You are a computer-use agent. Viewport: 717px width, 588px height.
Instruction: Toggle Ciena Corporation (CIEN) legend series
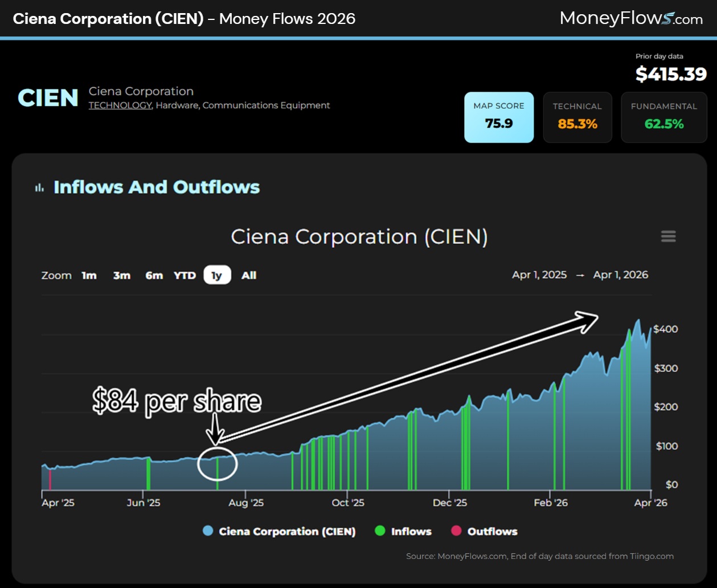[x=279, y=532]
